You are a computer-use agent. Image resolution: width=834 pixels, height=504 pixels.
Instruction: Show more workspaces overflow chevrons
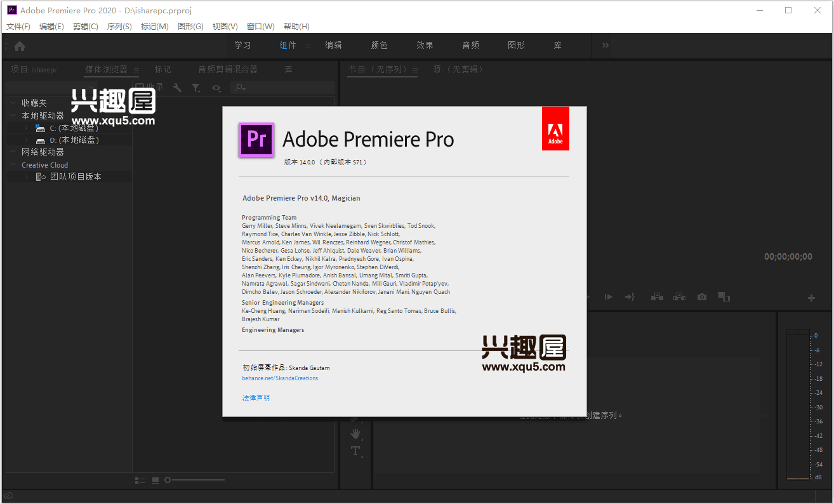(606, 45)
